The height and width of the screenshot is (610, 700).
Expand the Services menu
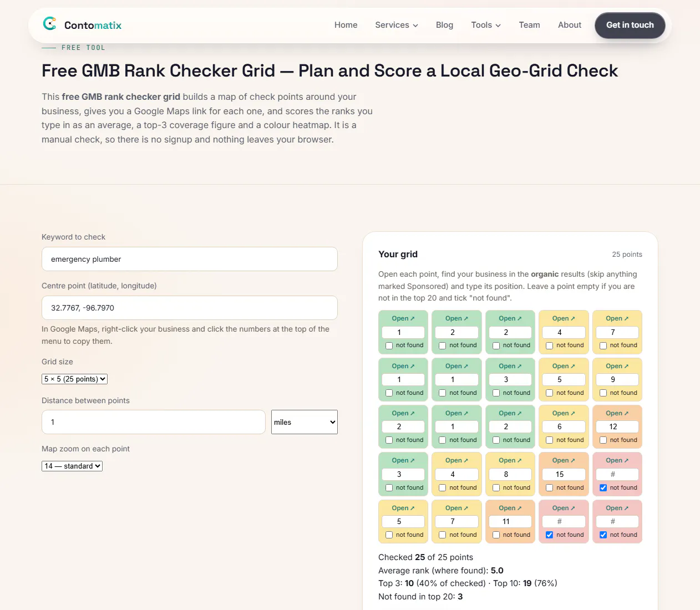397,25
